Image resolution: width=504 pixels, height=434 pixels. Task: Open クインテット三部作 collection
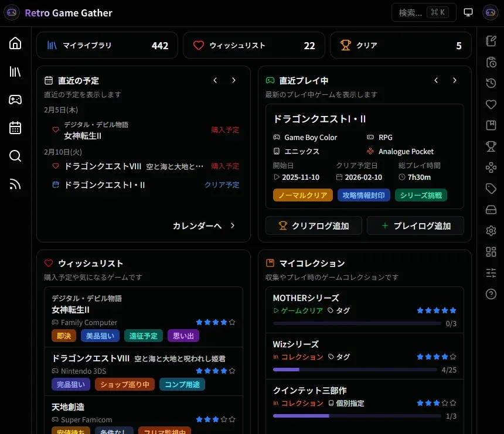click(x=365, y=402)
